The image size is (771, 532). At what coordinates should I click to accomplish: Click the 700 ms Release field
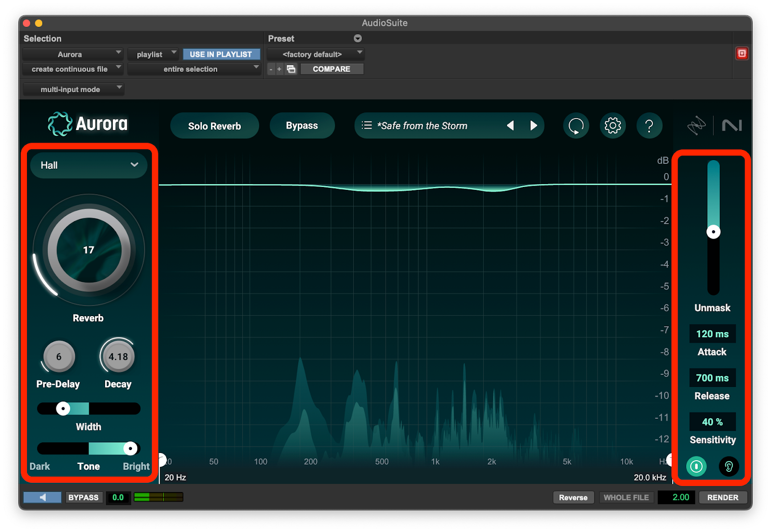tap(713, 378)
